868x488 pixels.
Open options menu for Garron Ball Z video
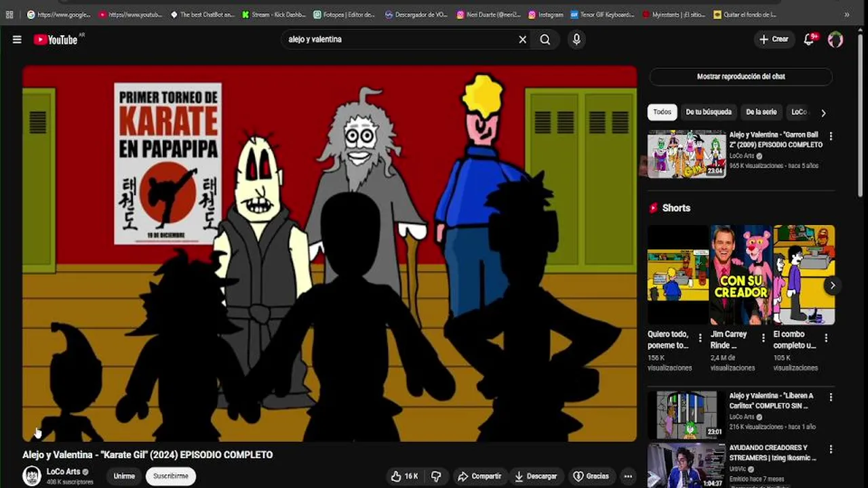click(831, 136)
